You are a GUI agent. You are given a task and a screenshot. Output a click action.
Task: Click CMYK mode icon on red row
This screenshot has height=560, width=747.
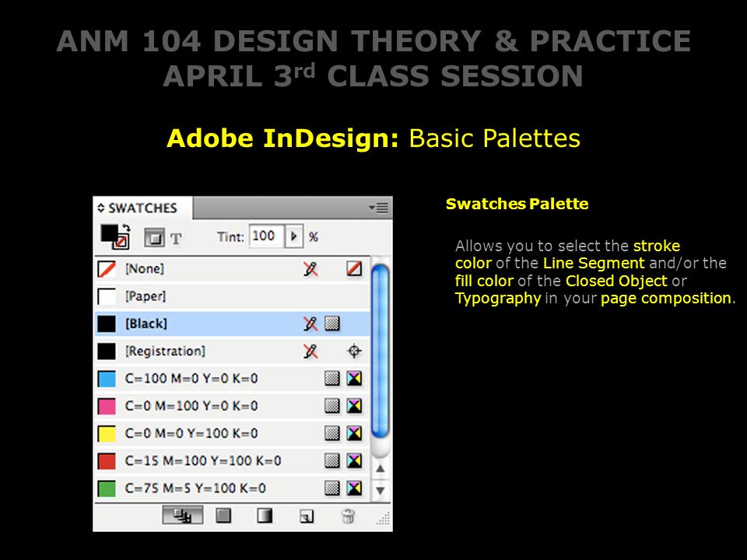coord(354,460)
